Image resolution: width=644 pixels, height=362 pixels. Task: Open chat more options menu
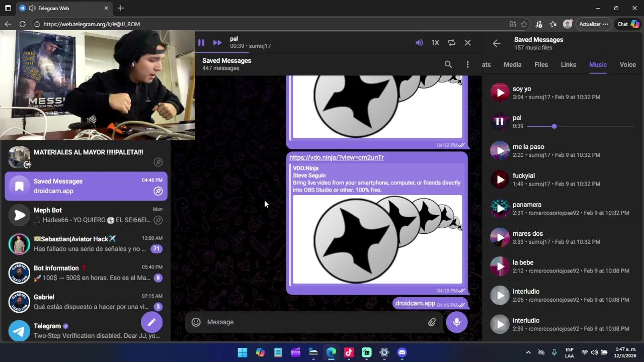coord(467,64)
